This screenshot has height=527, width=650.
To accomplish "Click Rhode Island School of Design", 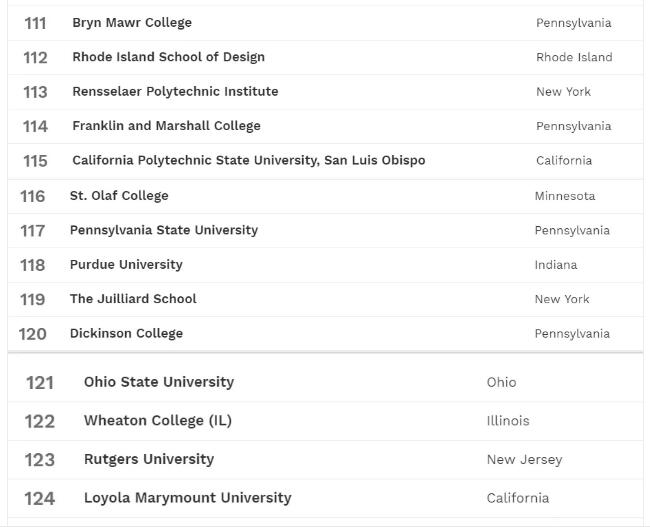I will [x=168, y=57].
